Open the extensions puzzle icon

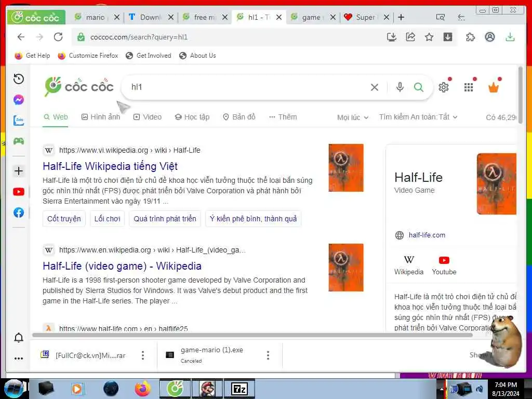470,37
